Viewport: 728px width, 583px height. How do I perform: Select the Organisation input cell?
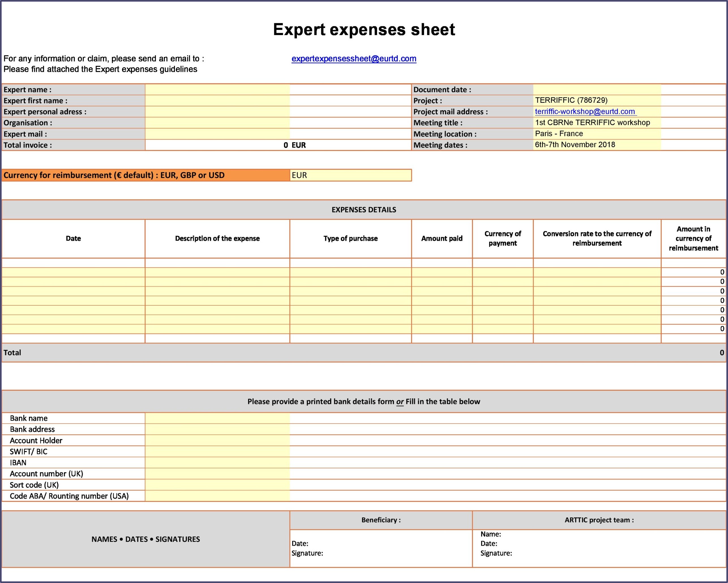click(x=217, y=123)
